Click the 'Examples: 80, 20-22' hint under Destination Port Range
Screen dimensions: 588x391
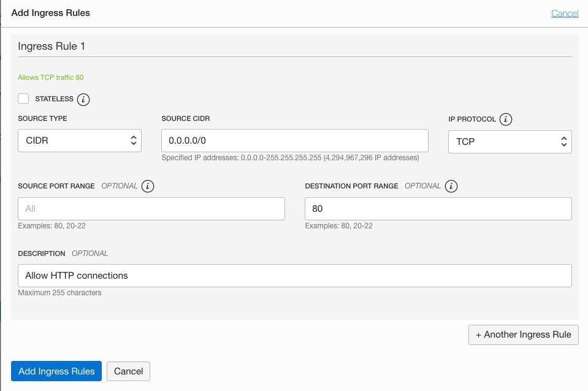338,226
